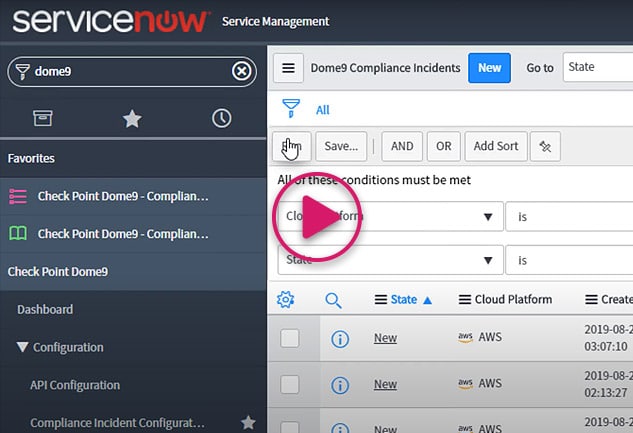Click the column search magnifier icon
633x433 pixels.
point(333,300)
